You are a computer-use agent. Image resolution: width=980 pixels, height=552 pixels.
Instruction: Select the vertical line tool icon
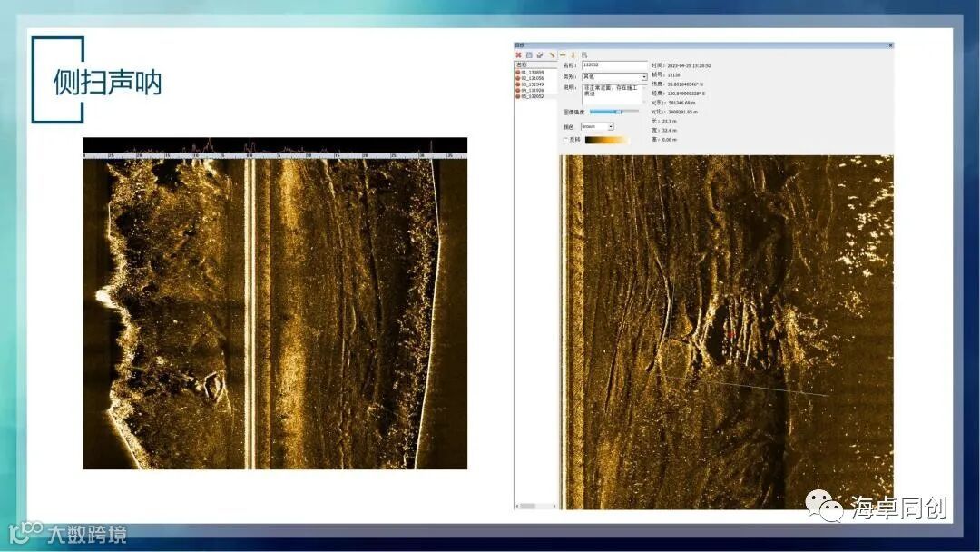tap(573, 55)
